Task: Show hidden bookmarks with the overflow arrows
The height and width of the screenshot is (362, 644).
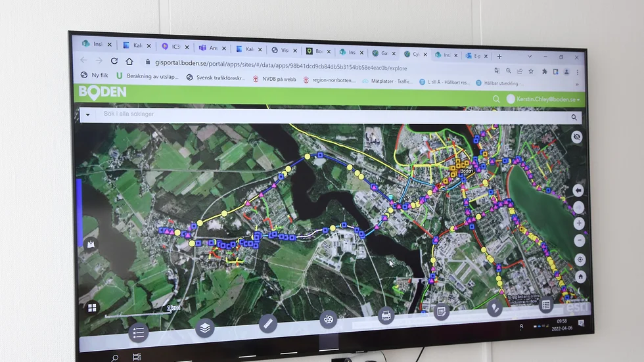Action: [577, 85]
